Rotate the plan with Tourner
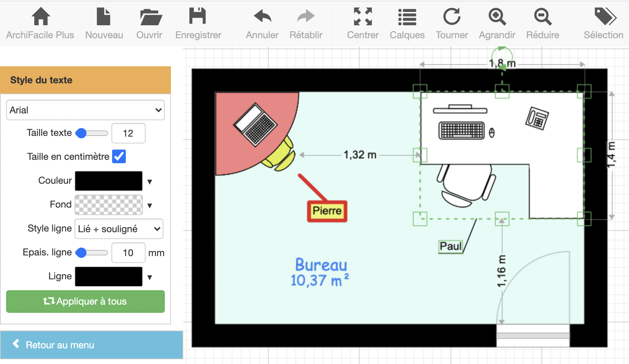 [452, 17]
